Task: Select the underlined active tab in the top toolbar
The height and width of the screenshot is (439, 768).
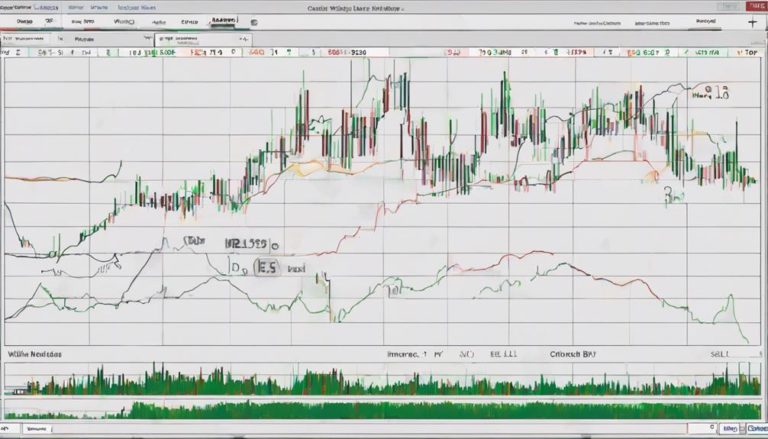Action: coord(224,21)
